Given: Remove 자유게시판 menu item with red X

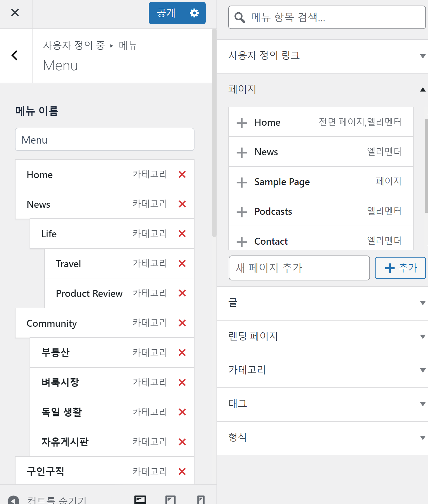Looking at the screenshot, I should coord(182,442).
